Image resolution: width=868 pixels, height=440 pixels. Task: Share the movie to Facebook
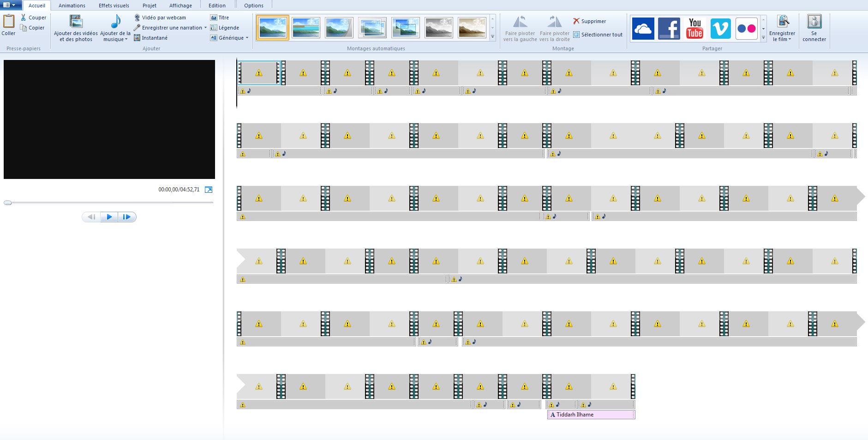669,29
